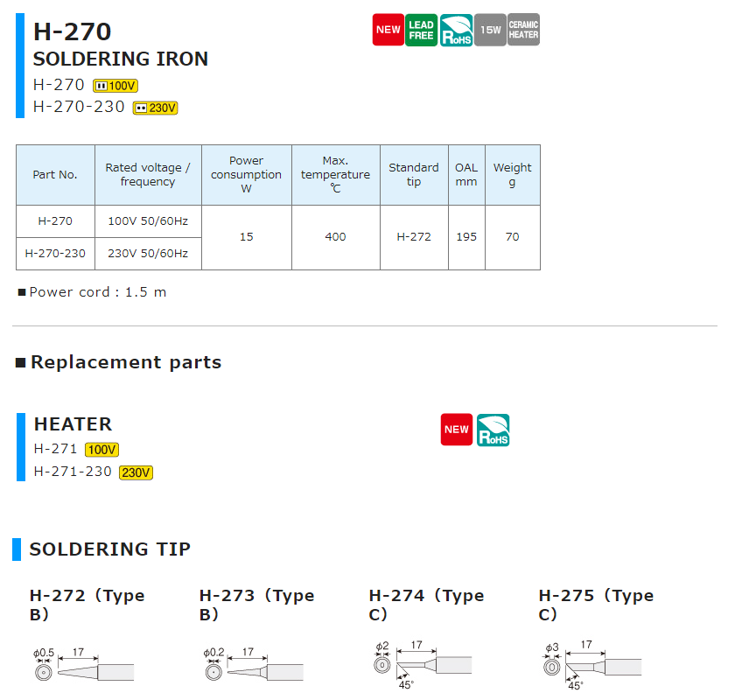Viewport: 735px width, 700px height.
Task: Click the Replacement parts heading
Action: tap(125, 362)
